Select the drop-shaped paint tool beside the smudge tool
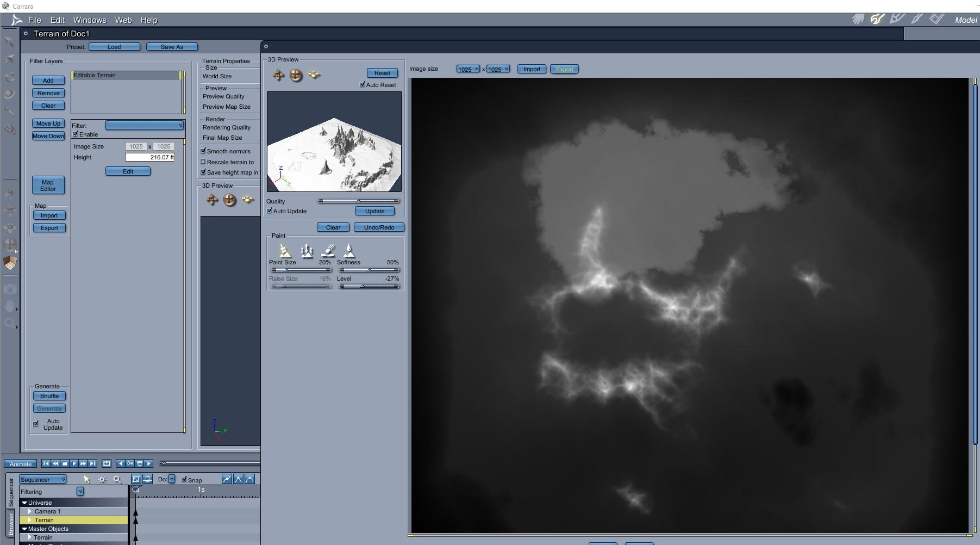This screenshot has height=545, width=980. point(349,250)
